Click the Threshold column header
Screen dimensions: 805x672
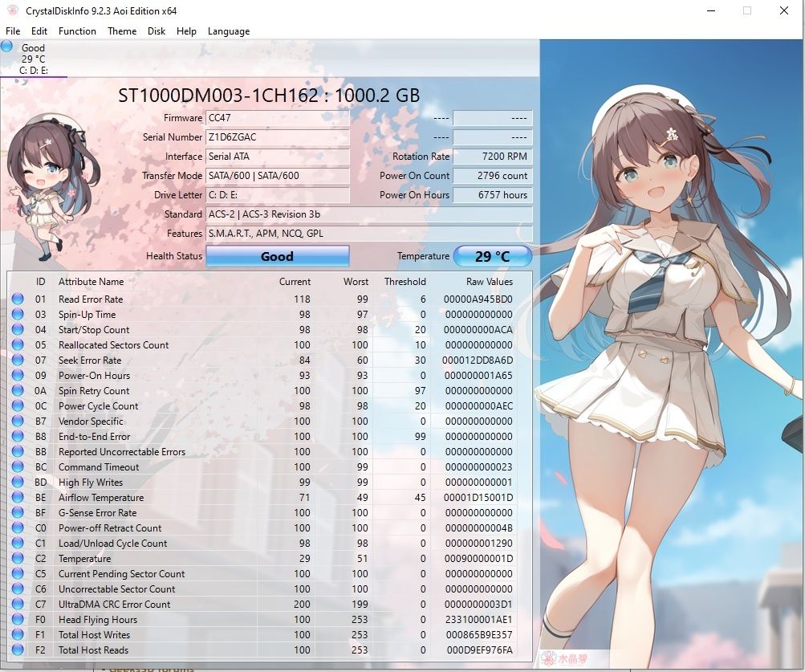405,282
